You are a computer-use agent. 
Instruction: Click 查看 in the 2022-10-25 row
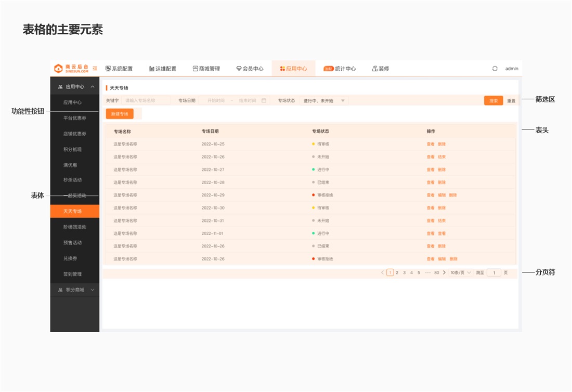[431, 144]
